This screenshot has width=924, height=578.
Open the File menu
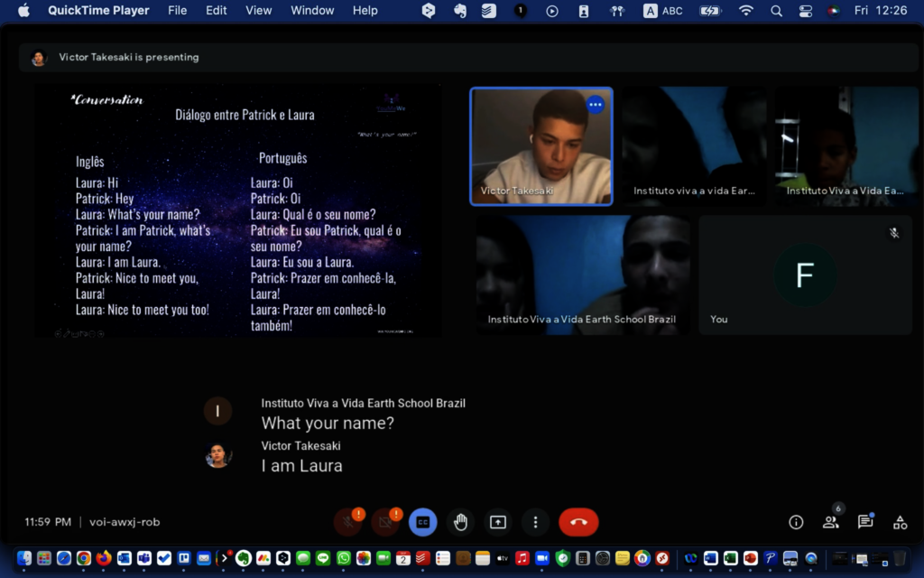177,11
